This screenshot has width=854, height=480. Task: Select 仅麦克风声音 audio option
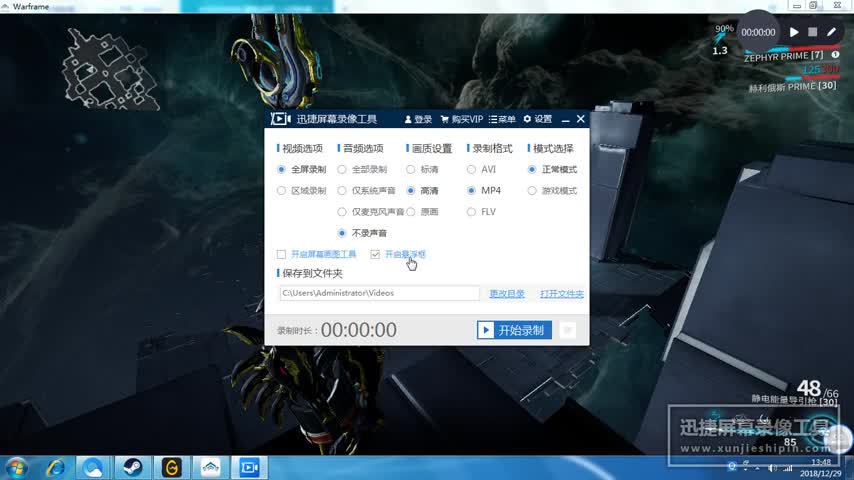coord(371,212)
